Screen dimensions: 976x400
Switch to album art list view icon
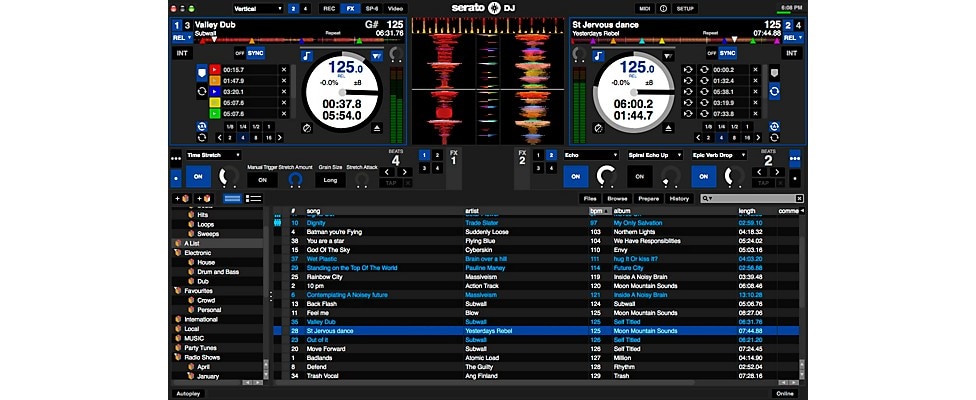click(x=253, y=198)
